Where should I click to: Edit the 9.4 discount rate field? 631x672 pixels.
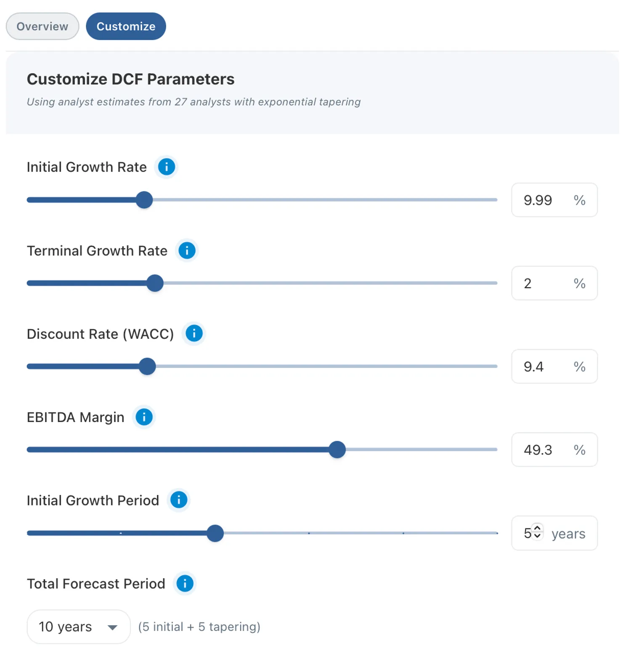pos(554,367)
